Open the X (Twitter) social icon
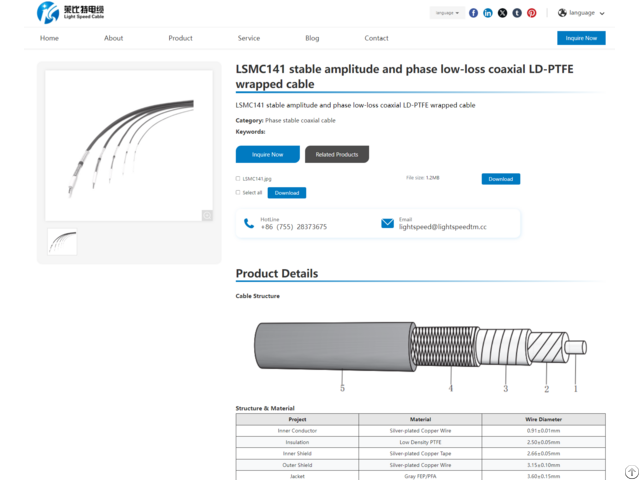 click(502, 13)
